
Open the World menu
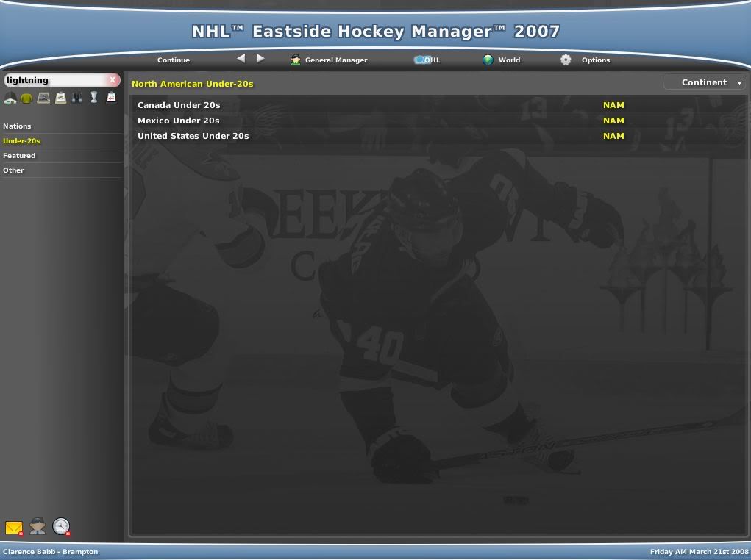[x=509, y=60]
